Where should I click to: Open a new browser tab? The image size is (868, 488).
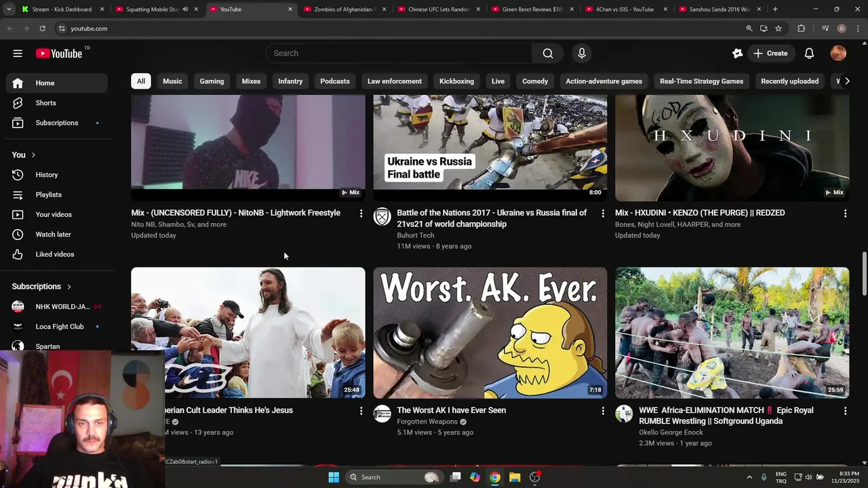775,9
